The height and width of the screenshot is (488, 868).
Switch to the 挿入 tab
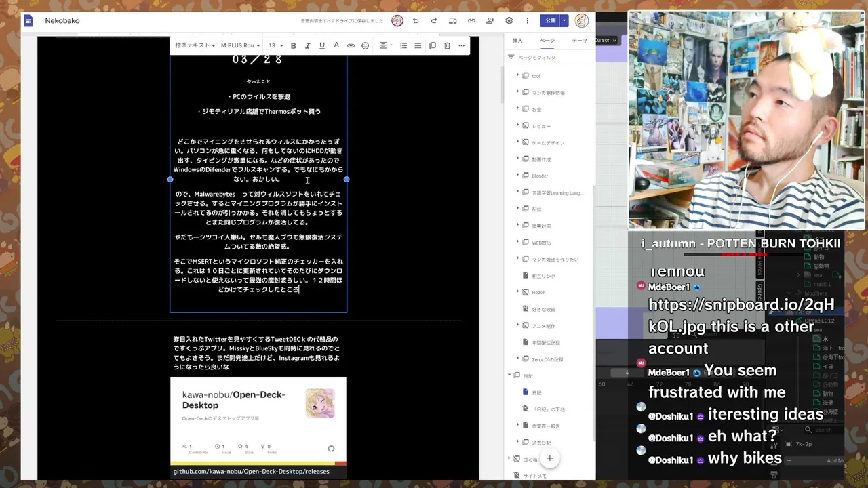click(517, 41)
